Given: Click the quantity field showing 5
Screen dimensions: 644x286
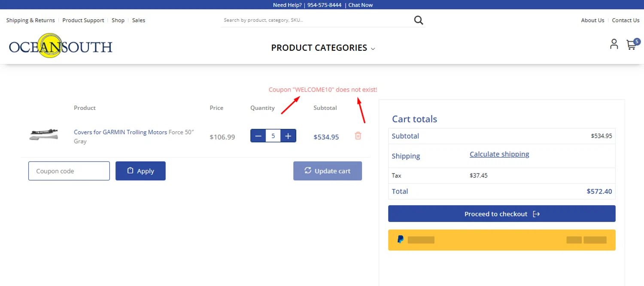Looking at the screenshot, I should (273, 136).
